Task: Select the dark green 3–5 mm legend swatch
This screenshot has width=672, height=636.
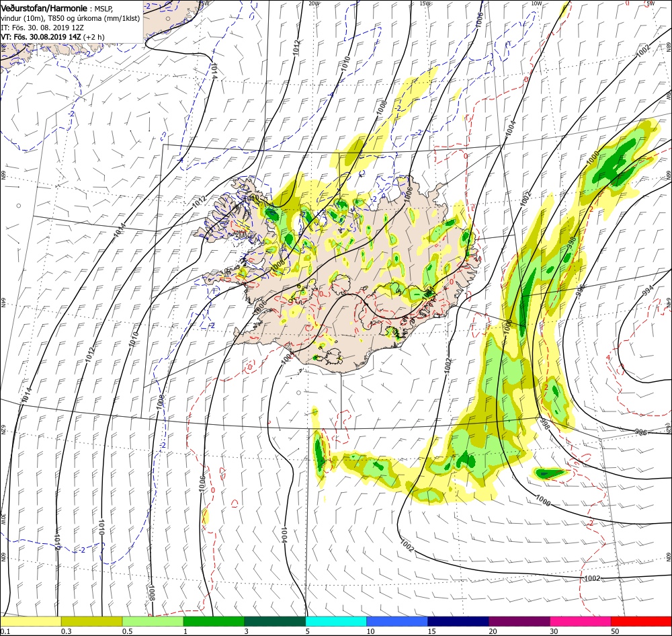Action: point(275,621)
